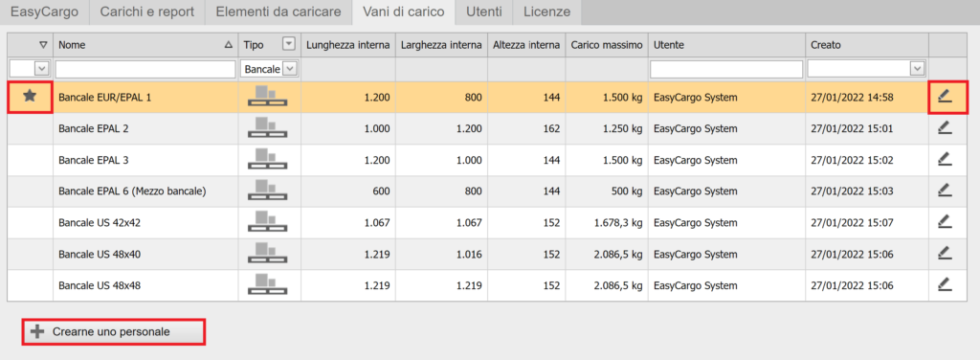This screenshot has width=980, height=360.
Task: Click the Crearne uno personale button
Action: click(x=114, y=332)
